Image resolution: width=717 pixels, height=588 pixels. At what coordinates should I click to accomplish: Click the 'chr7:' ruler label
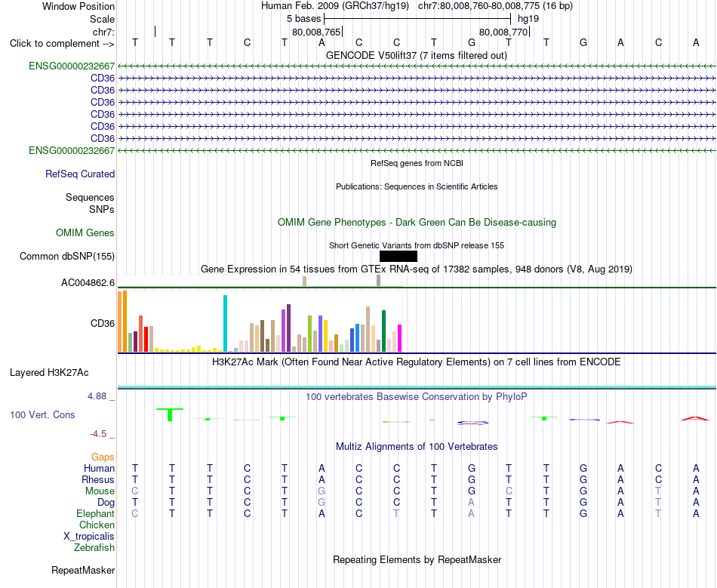(x=103, y=32)
